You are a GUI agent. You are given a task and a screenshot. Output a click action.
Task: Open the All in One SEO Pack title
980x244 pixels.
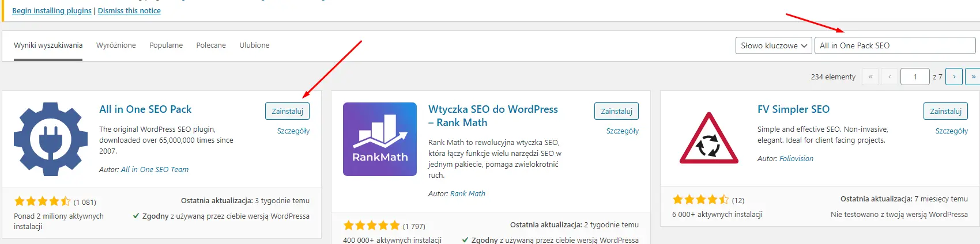(x=145, y=109)
